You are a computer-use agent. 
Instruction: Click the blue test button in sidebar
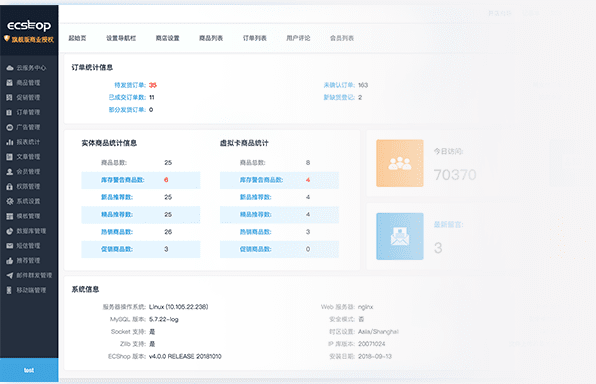tap(29, 370)
